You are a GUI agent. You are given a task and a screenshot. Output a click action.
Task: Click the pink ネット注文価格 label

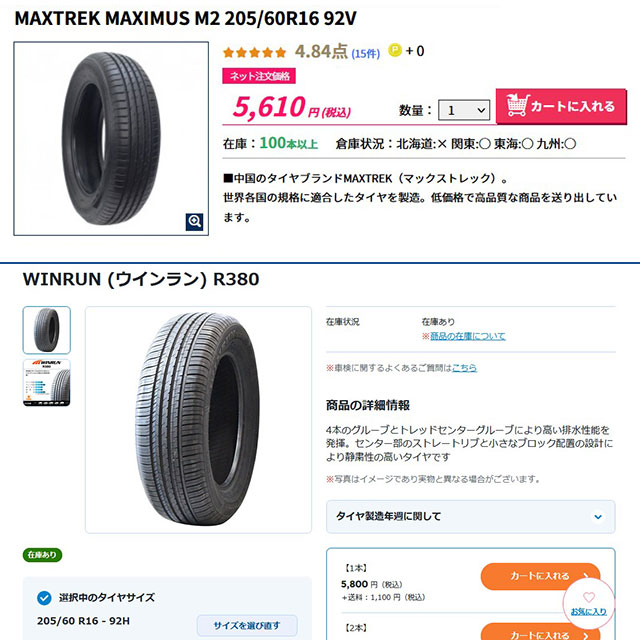(259, 76)
